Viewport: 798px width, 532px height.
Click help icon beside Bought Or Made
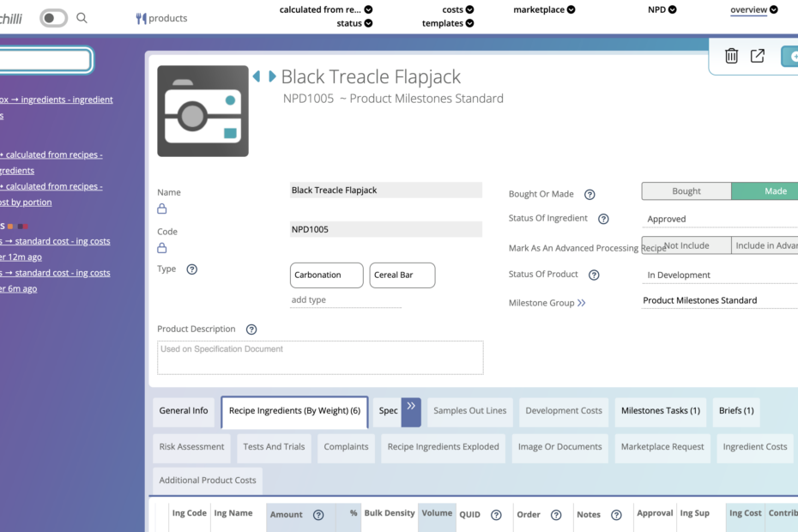coord(589,195)
